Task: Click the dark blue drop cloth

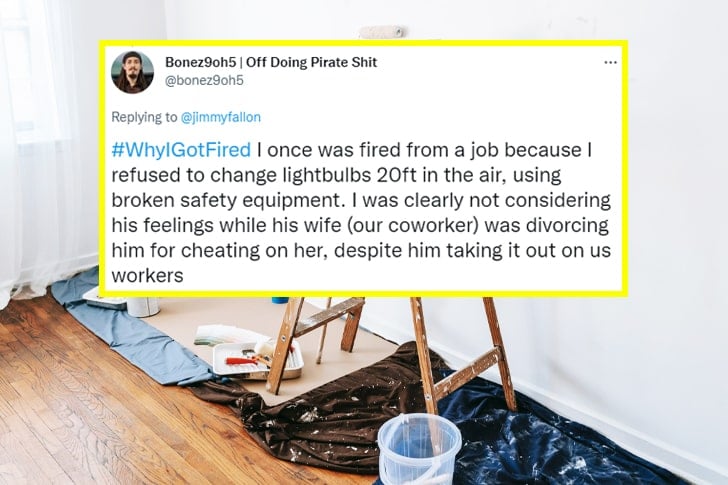Action: 560,440
